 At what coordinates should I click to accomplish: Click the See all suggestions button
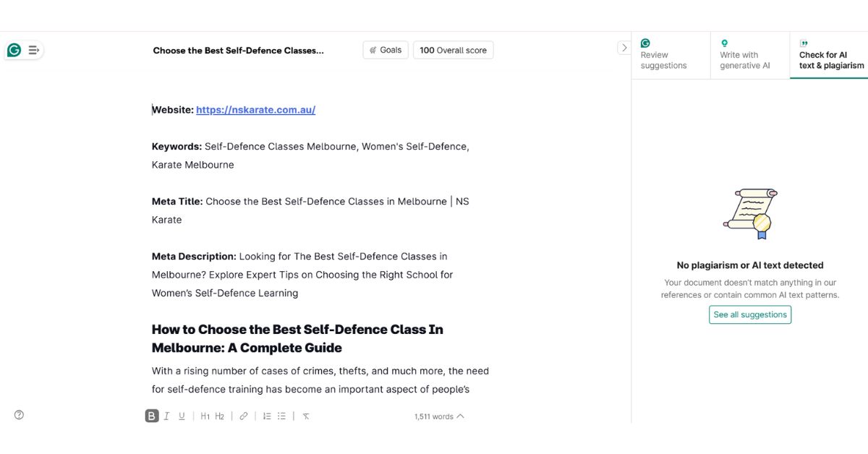point(750,314)
